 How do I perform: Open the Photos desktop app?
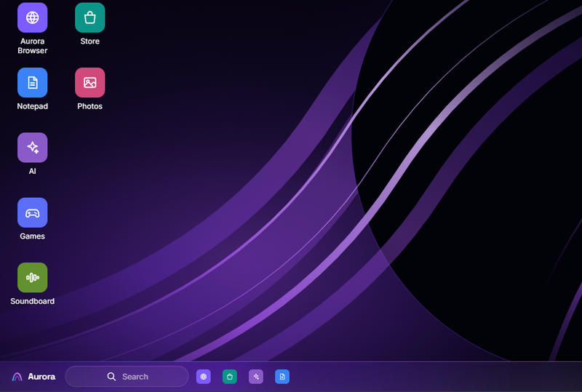[x=89, y=82]
